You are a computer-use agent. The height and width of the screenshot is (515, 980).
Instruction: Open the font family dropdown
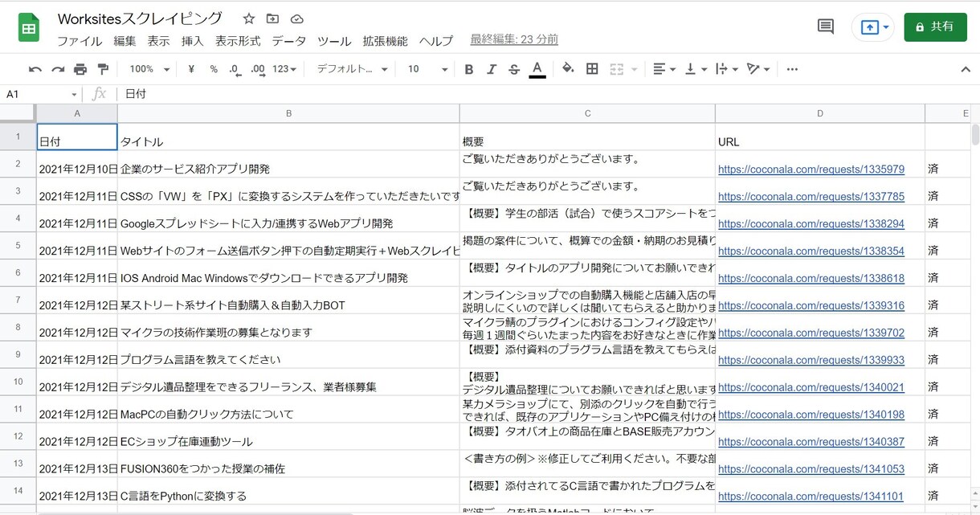coord(352,69)
